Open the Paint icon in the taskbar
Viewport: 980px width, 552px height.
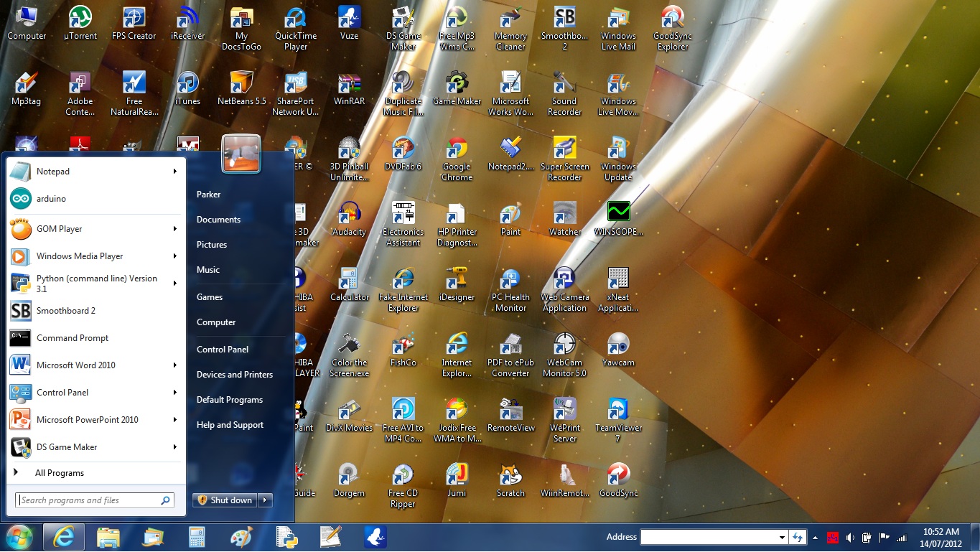pos(241,537)
